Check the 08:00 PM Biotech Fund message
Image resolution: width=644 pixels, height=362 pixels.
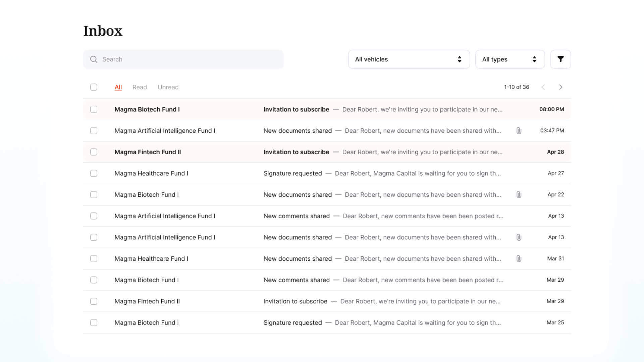(x=94, y=109)
